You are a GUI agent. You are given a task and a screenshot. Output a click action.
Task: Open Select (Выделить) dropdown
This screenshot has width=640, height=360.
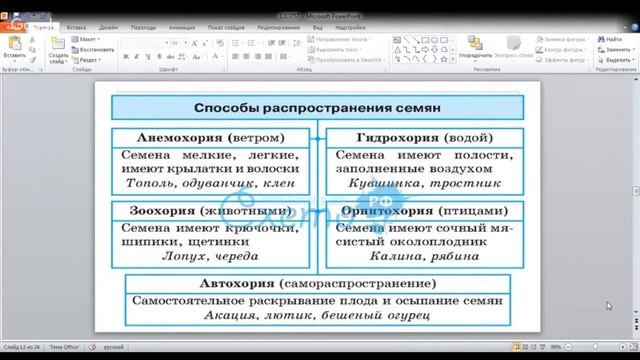(616, 60)
